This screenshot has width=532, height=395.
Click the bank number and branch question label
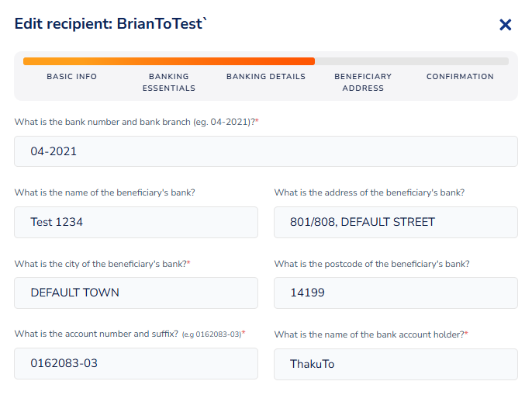tap(136, 123)
